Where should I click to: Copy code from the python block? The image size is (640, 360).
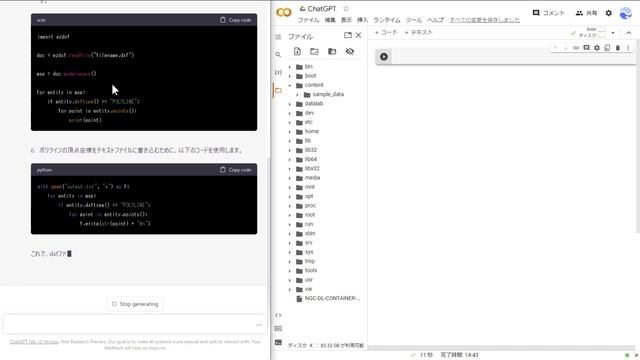(x=236, y=169)
